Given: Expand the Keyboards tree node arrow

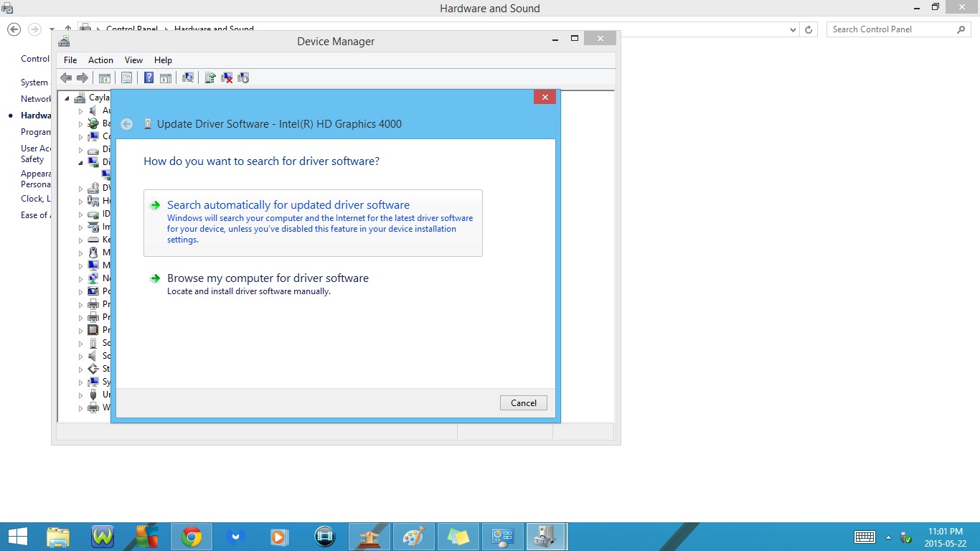Looking at the screenshot, I should coord(81,240).
